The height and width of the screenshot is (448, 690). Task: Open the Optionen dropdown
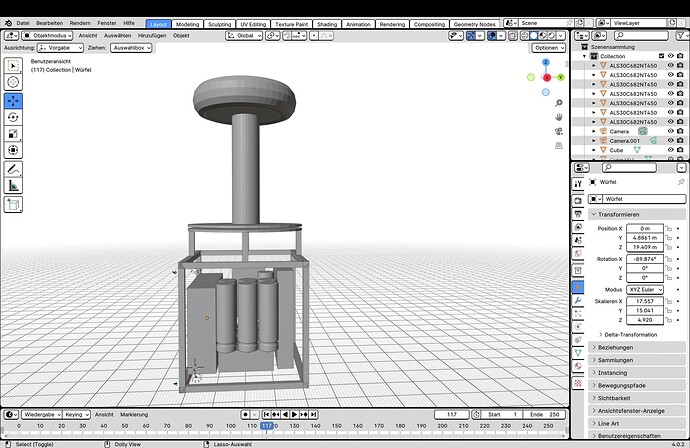coord(549,48)
